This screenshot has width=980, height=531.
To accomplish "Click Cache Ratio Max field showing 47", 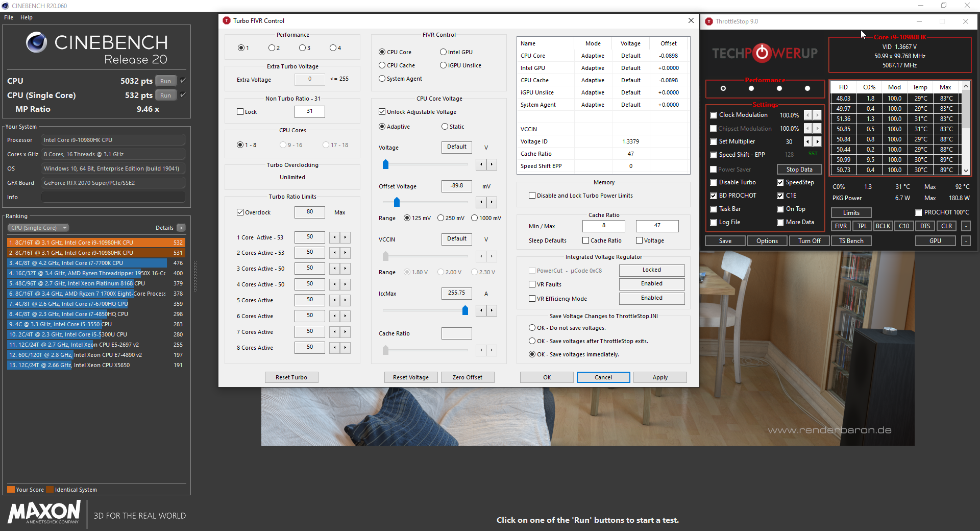I will point(657,226).
